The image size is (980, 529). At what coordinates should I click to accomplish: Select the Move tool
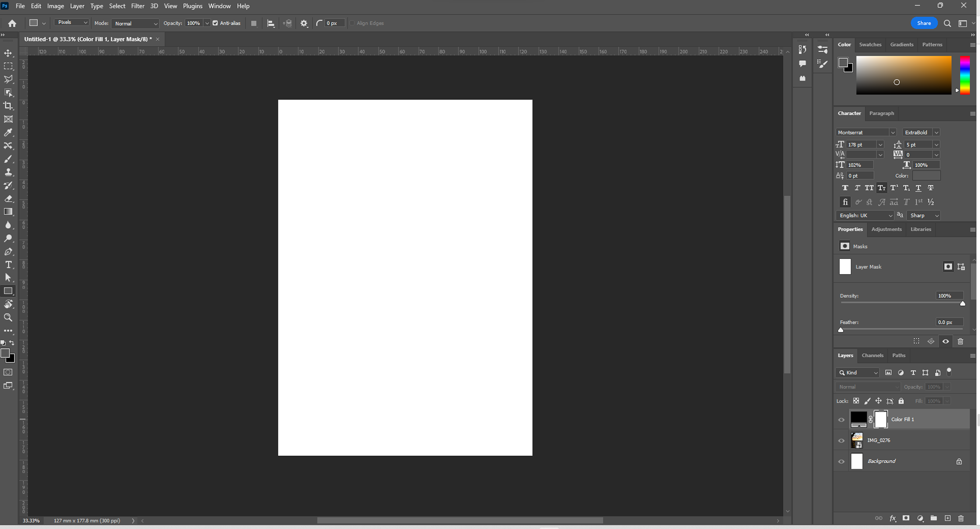point(8,53)
